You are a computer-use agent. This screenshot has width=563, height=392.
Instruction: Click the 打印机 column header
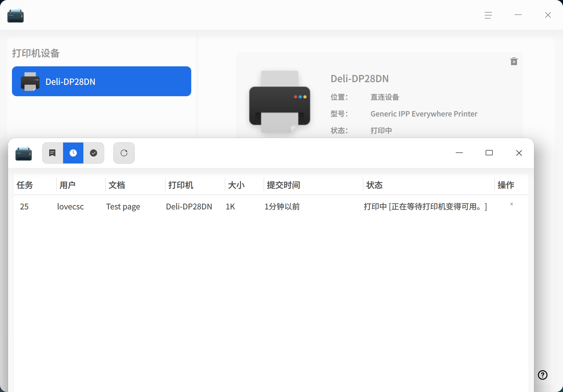coord(181,185)
